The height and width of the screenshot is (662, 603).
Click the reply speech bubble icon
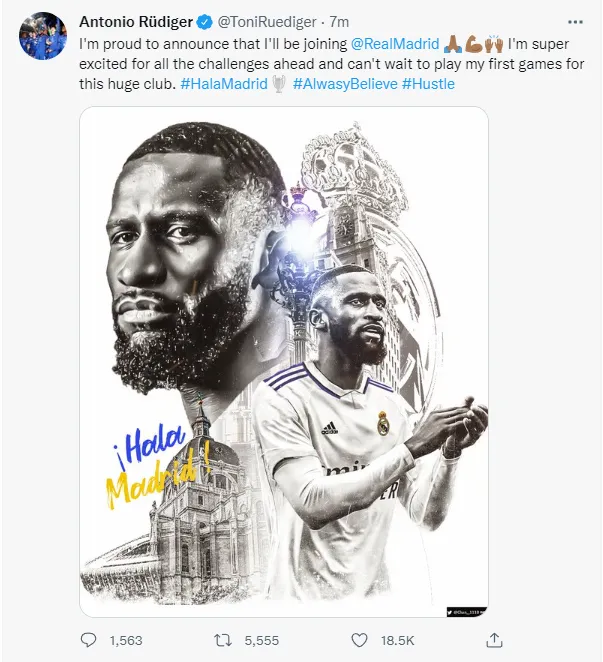click(x=88, y=640)
